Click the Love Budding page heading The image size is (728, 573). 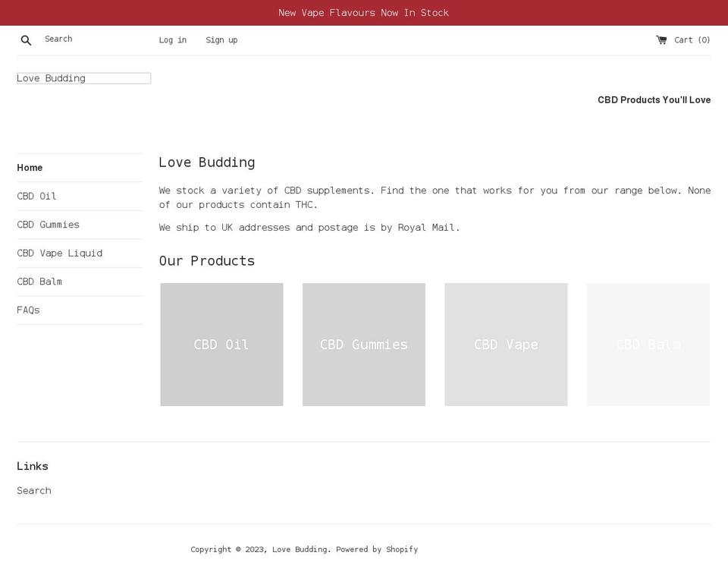(206, 162)
